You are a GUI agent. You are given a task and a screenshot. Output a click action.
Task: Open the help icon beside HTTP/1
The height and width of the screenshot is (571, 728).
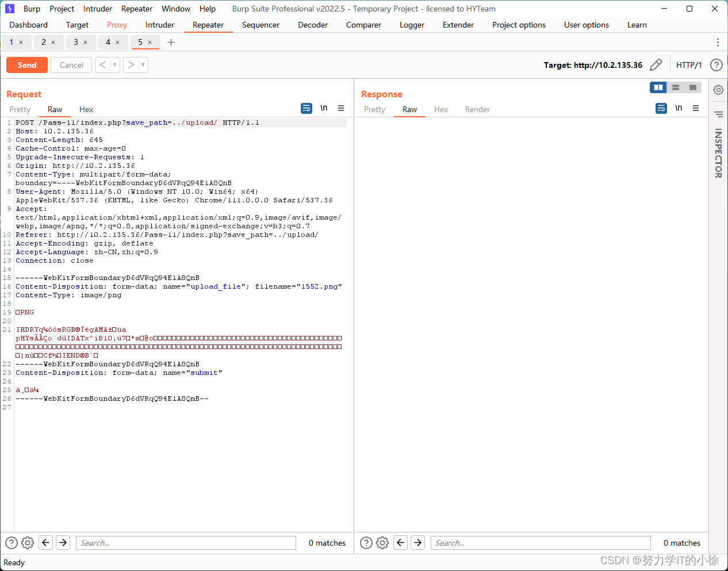coord(716,65)
